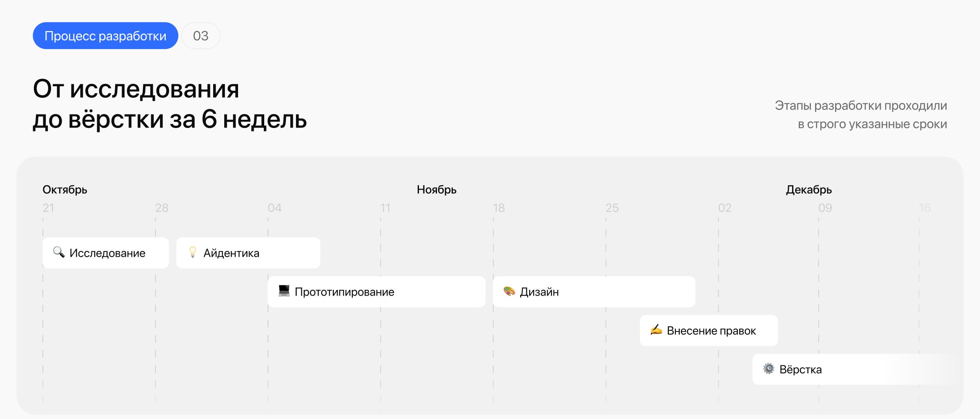Click the paint palette icon on Дизайн
This screenshot has height=419, width=980.
click(509, 291)
